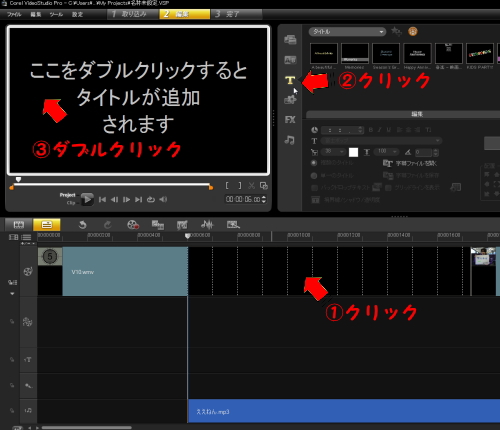
Task: Set Mark-out bracket in preview
Action: tap(240, 186)
